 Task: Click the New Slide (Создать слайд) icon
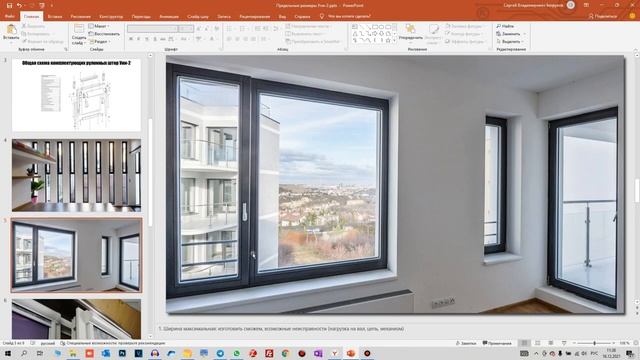[79, 29]
